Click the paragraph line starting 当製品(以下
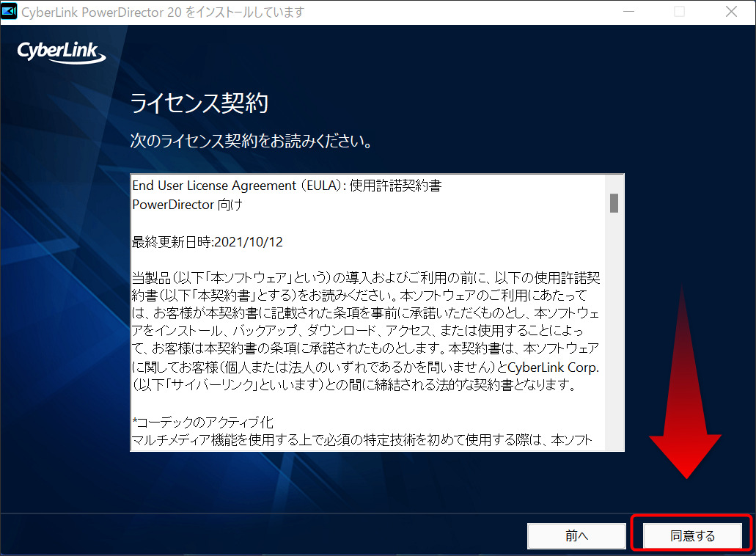The height and width of the screenshot is (556, 756). (366, 278)
